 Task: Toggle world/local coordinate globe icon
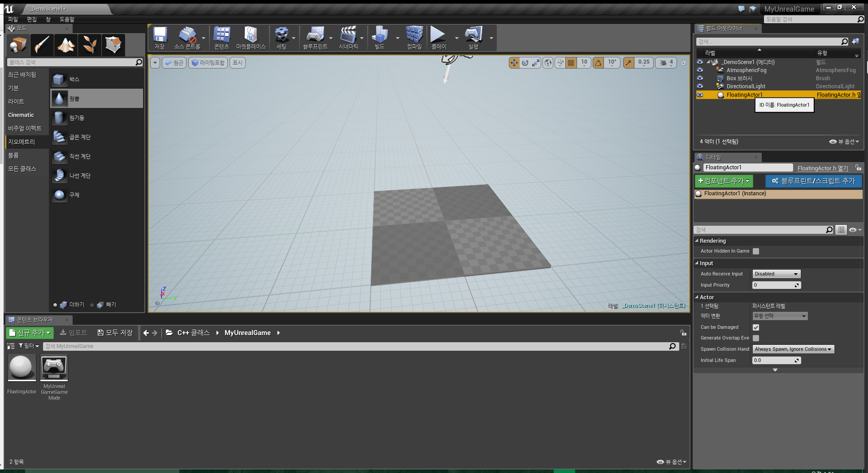pyautogui.click(x=548, y=63)
